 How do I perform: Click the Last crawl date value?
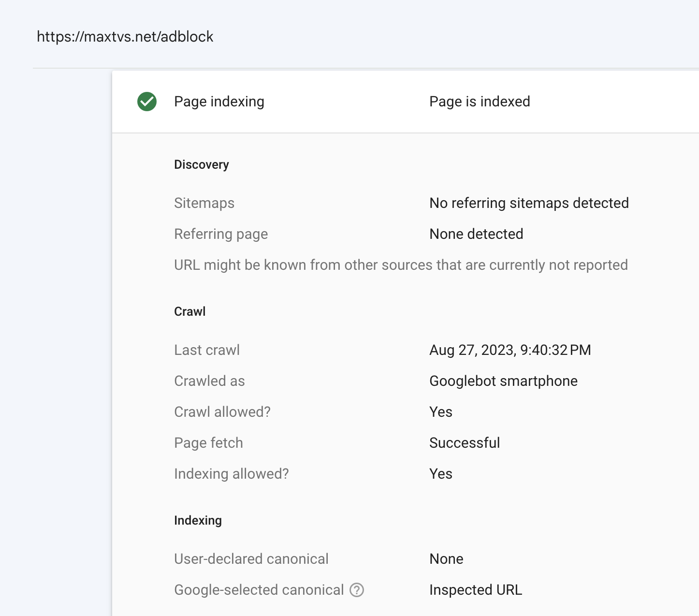click(510, 350)
